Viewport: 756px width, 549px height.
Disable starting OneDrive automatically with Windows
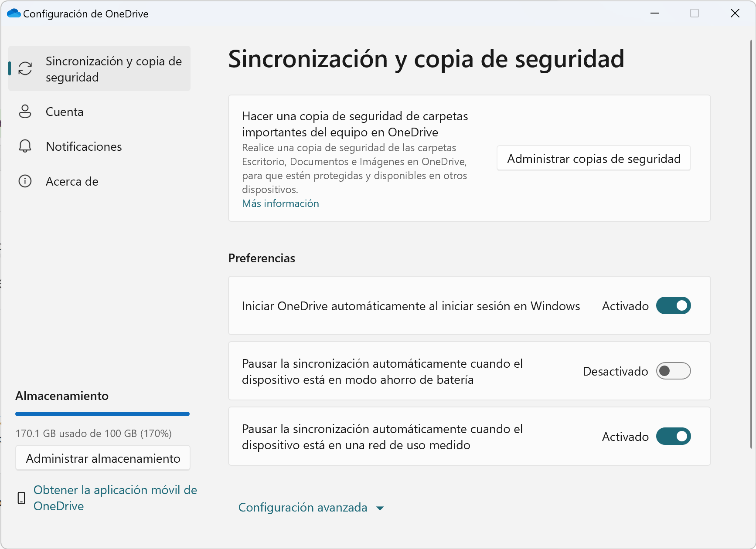click(674, 305)
